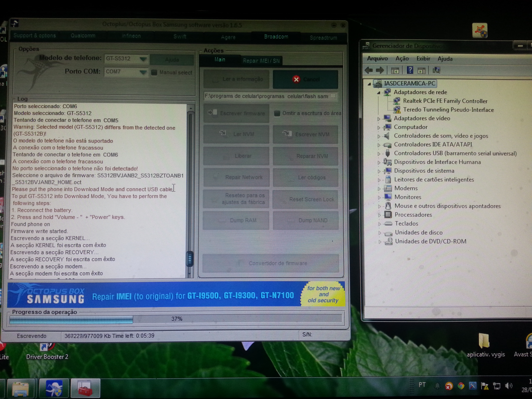Viewport: 532px width, 399px height.
Task: Click the red toolbox taskbar icon
Action: coord(85,388)
